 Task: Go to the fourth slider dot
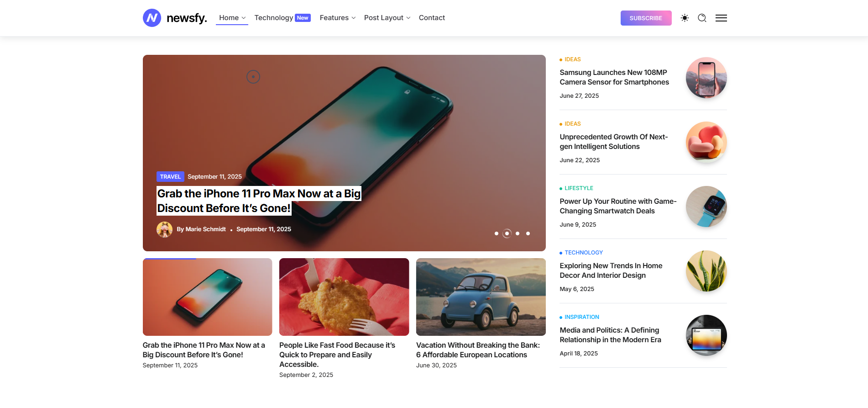(x=528, y=233)
